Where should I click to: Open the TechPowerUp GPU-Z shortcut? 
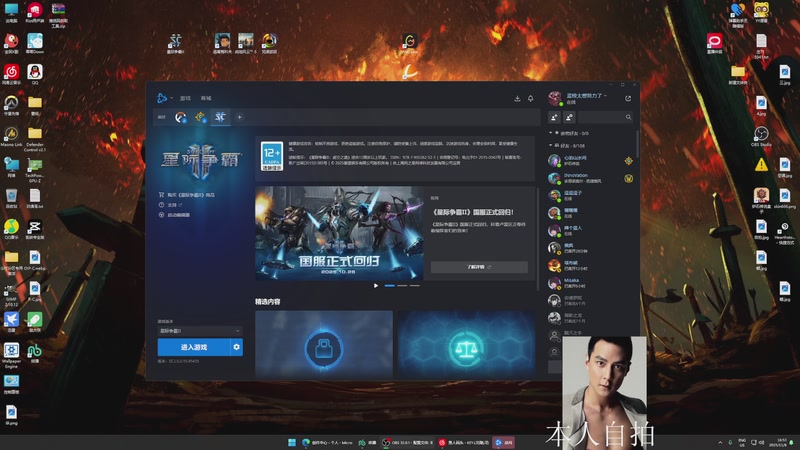35,170
